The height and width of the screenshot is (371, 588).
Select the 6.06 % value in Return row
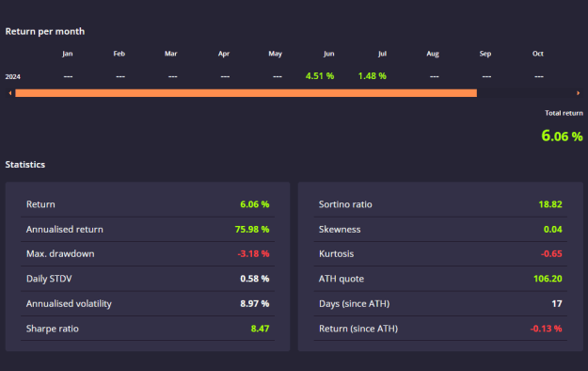pyautogui.click(x=255, y=204)
